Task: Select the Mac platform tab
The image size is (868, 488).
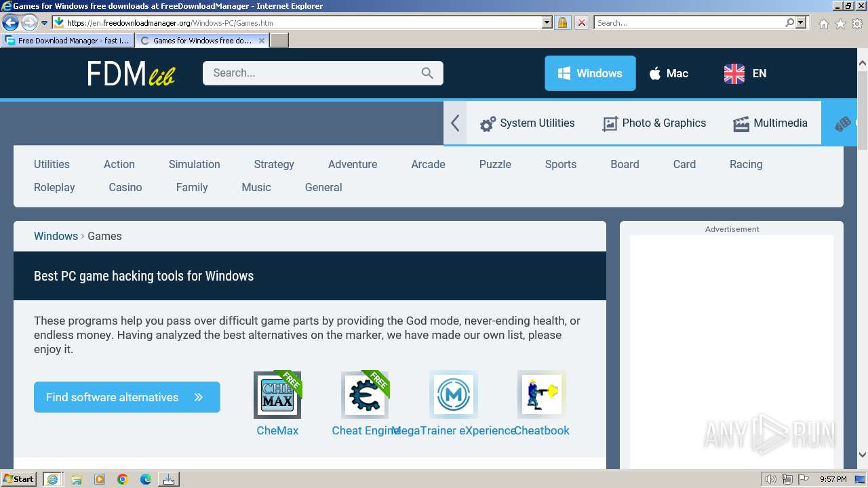Action: tap(669, 73)
